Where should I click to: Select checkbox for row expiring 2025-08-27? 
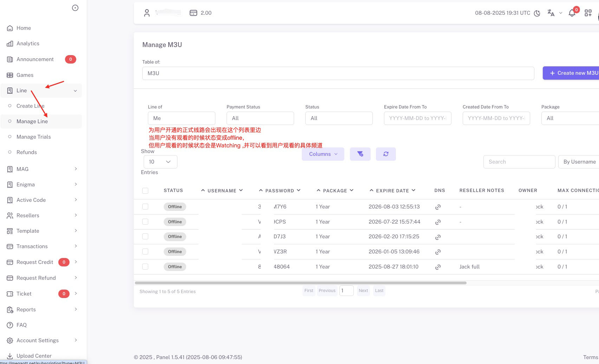point(145,267)
